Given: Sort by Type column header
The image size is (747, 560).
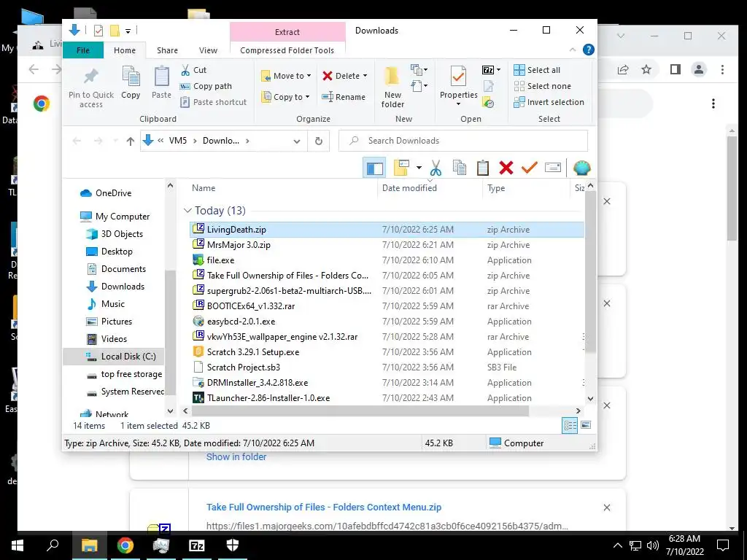Looking at the screenshot, I should click(496, 188).
